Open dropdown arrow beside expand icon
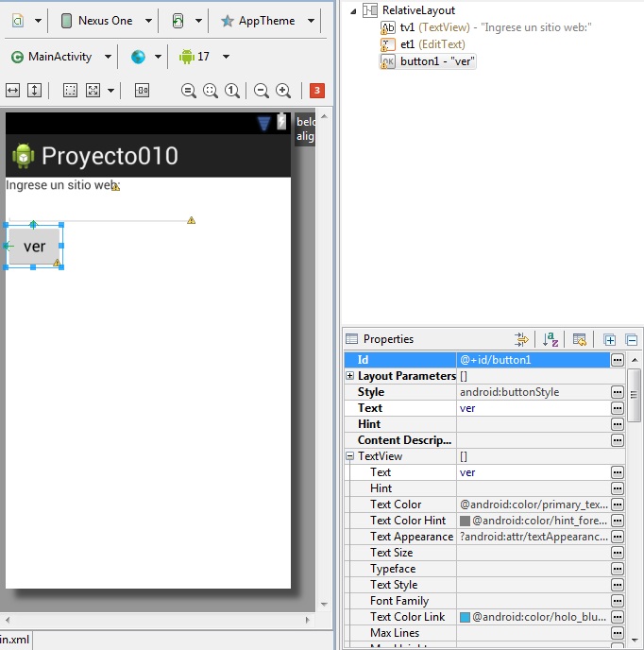 [x=110, y=90]
